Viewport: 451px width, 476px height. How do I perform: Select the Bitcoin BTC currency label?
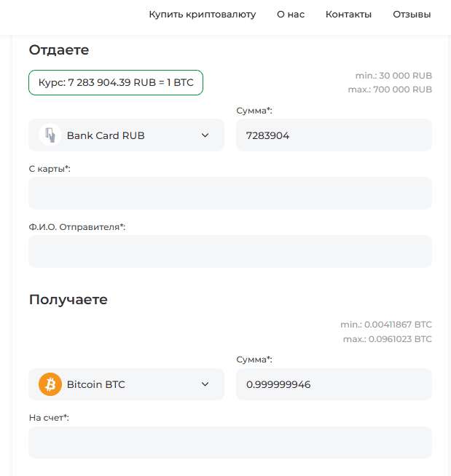click(x=96, y=384)
